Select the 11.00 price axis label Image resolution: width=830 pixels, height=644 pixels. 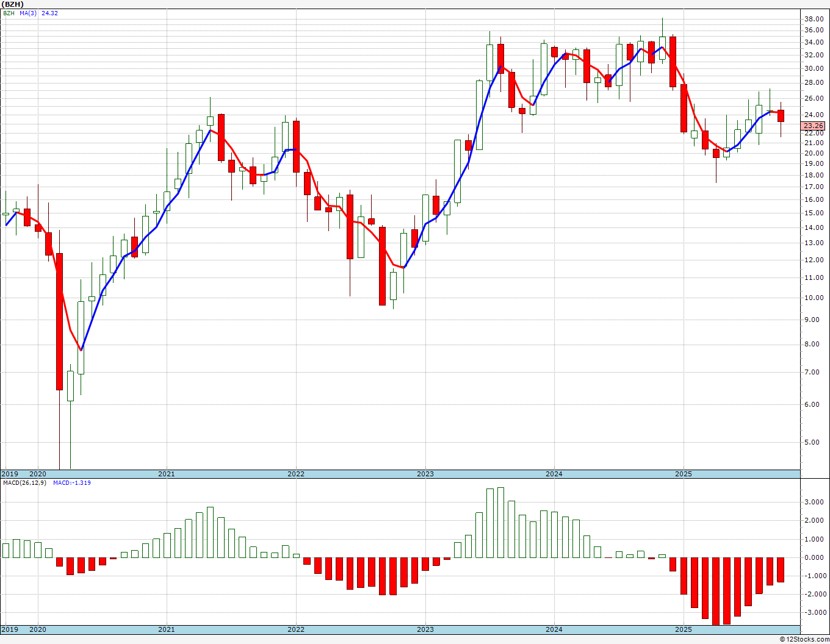click(814, 277)
